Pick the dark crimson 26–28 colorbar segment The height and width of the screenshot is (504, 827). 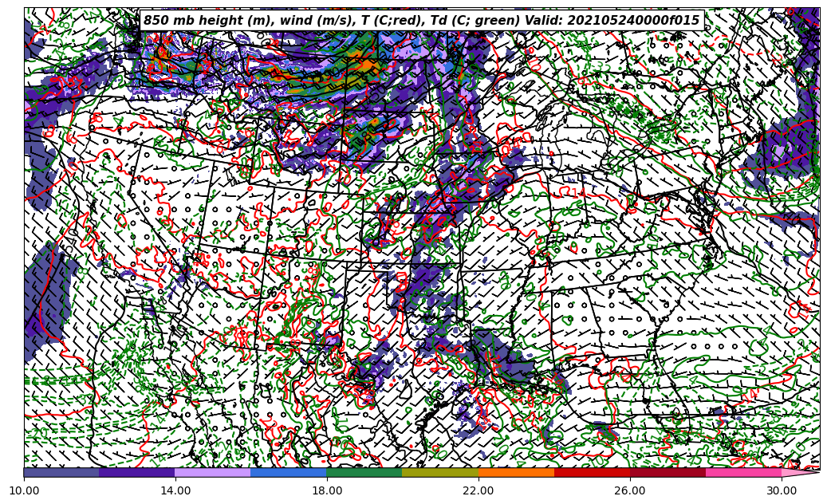point(668,472)
